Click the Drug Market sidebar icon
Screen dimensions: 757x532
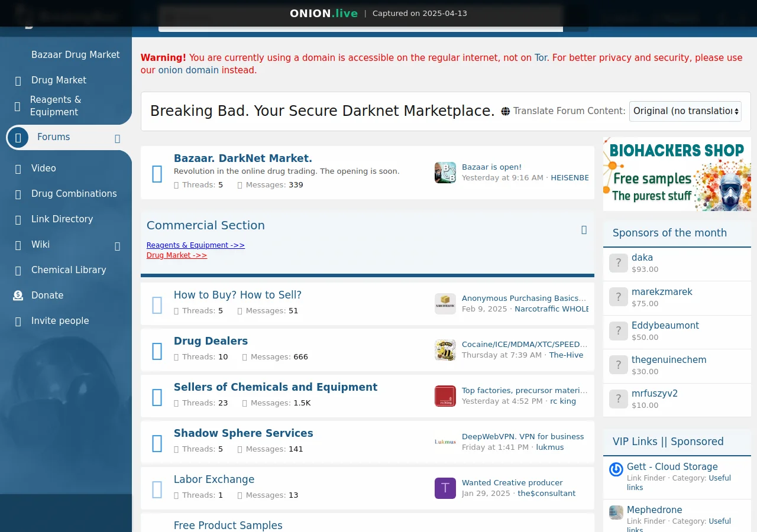pyautogui.click(x=18, y=80)
